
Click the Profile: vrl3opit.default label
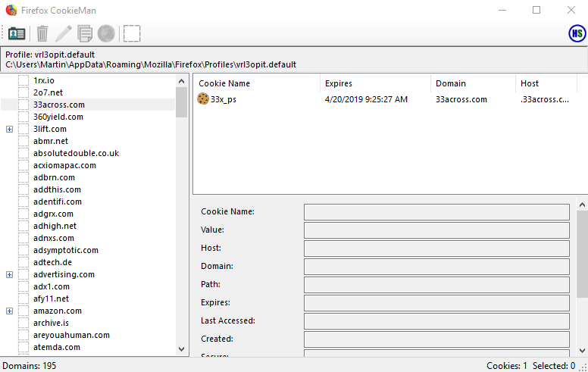click(50, 55)
